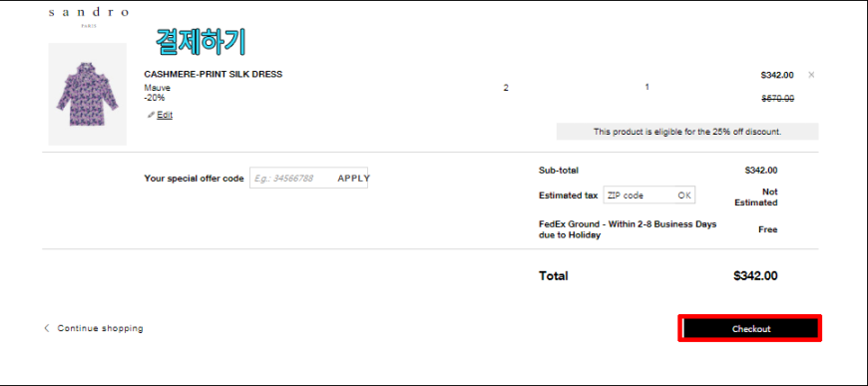This screenshot has width=868, height=386.
Task: Click OK next to ZIP code
Action: tap(684, 195)
